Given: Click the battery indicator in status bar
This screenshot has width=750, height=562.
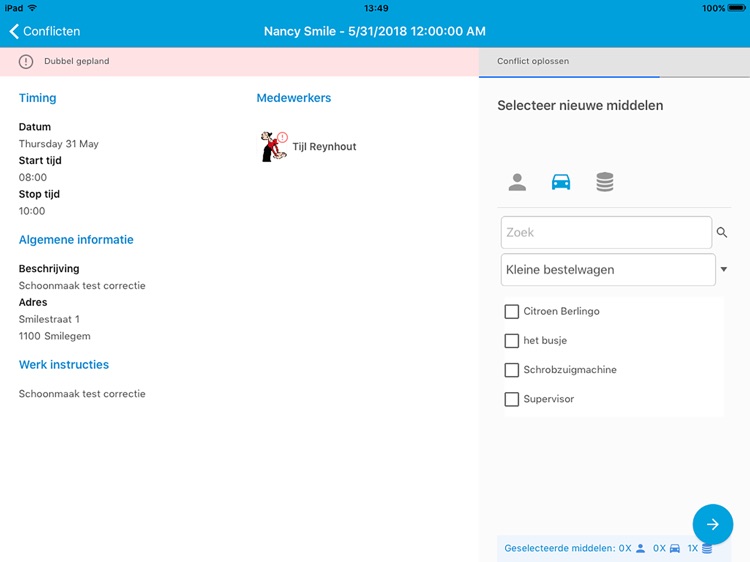Looking at the screenshot, I should [x=737, y=8].
